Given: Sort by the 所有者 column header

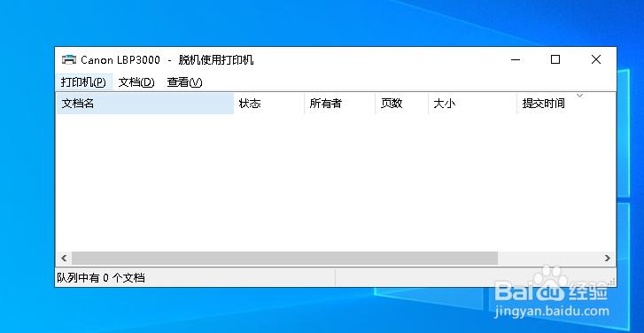Looking at the screenshot, I should pos(339,104).
